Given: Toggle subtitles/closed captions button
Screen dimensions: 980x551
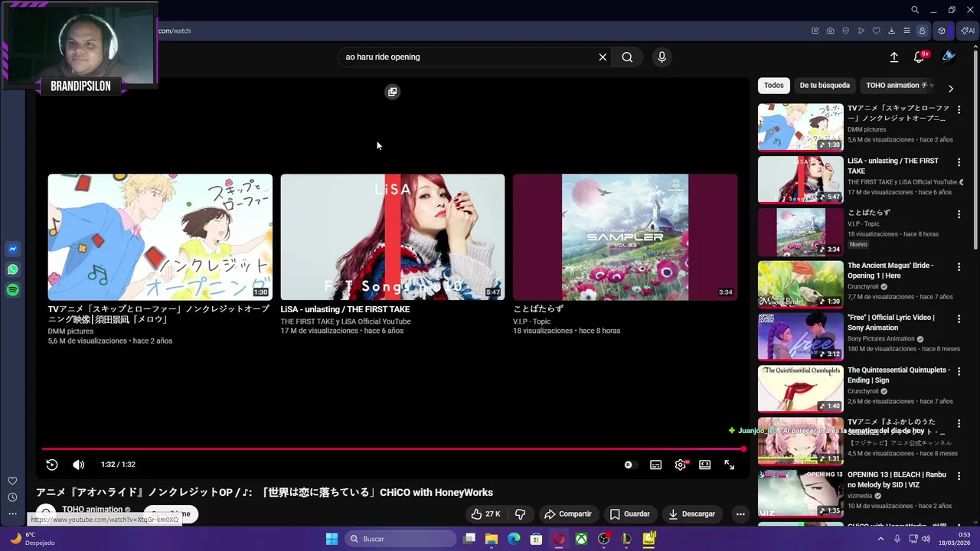Looking at the screenshot, I should [655, 465].
